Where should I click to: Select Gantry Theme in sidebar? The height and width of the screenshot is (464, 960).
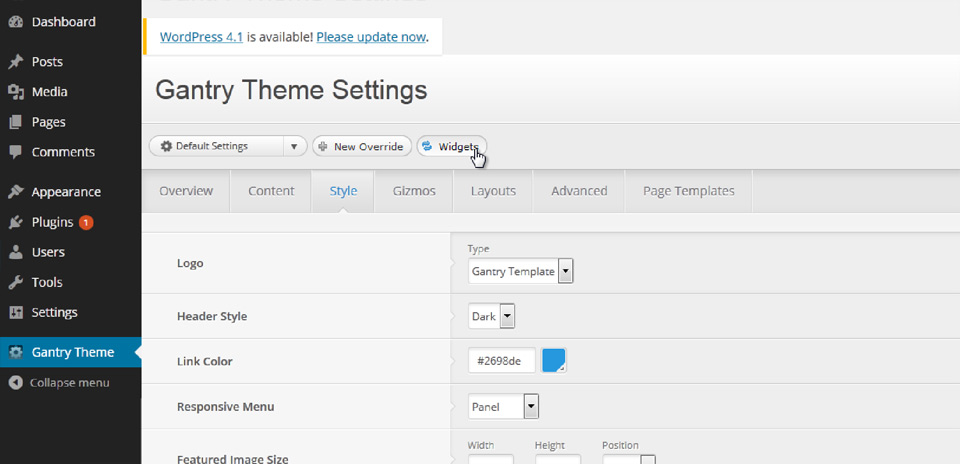70,352
